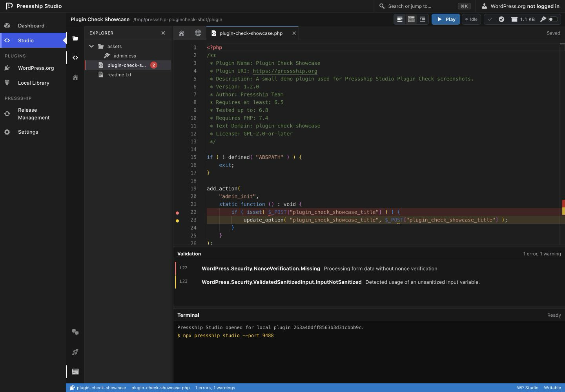Click the plug icon in the status bar
The image size is (565, 392).
tap(72, 388)
